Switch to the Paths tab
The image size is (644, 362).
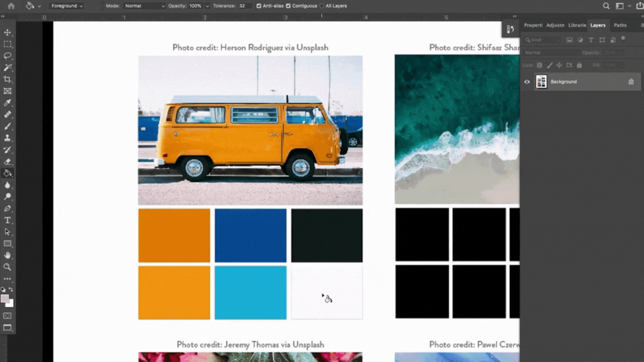[620, 25]
